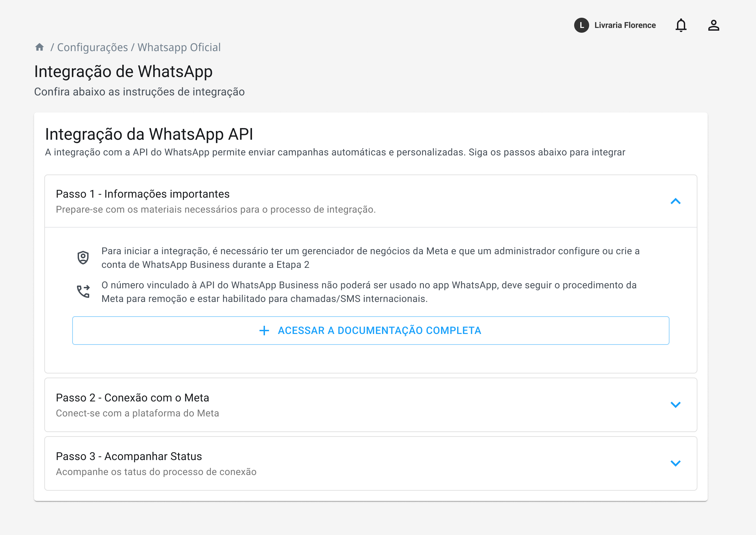Image resolution: width=756 pixels, height=535 pixels.
Task: Click Whatsapp Oficial breadcrumb
Action: pyautogui.click(x=179, y=47)
